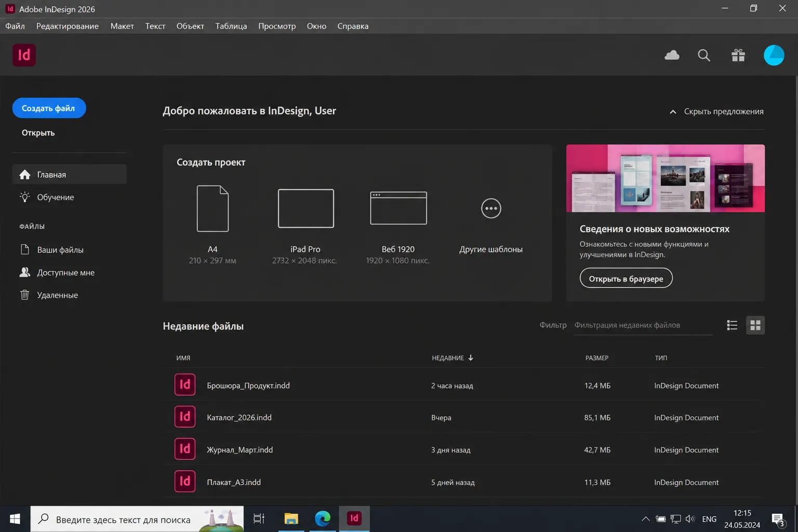Open the Редактирование menu
798x532 pixels.
click(68, 26)
